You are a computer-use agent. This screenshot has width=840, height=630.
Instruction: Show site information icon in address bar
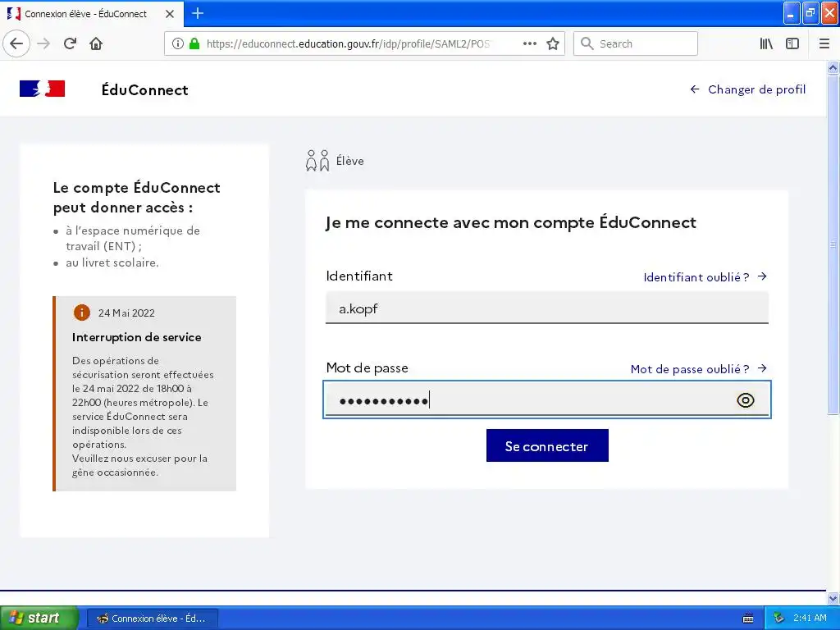(178, 43)
